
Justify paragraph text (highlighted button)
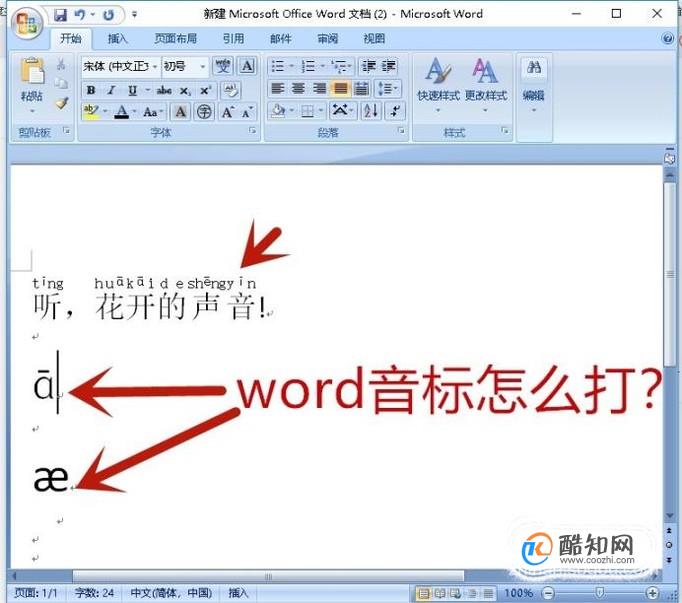(341, 89)
